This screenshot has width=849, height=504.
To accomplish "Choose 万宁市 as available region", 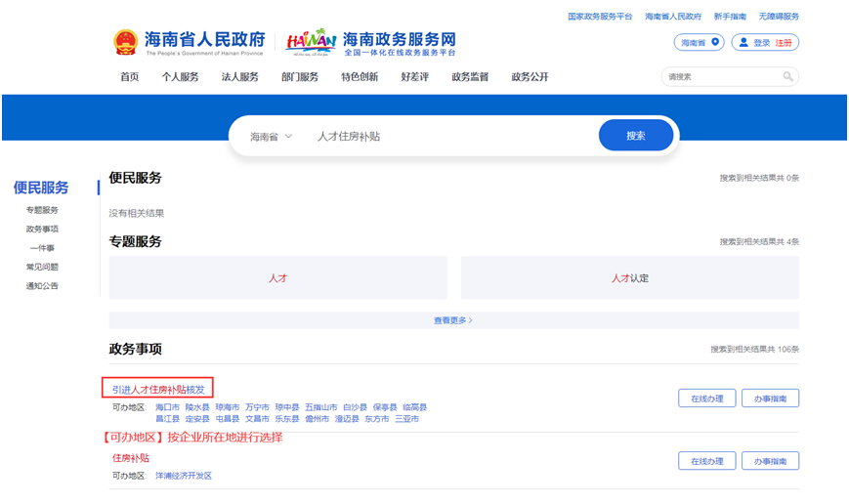I will (257, 407).
